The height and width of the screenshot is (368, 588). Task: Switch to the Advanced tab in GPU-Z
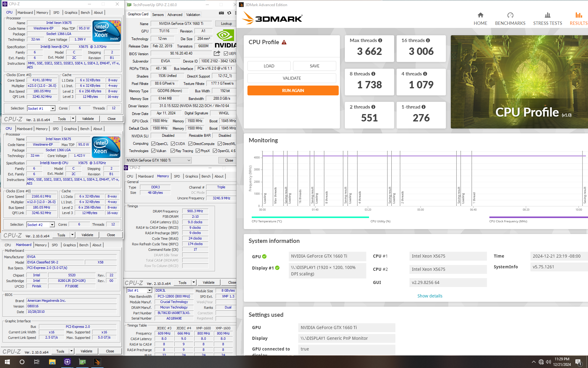click(x=175, y=15)
